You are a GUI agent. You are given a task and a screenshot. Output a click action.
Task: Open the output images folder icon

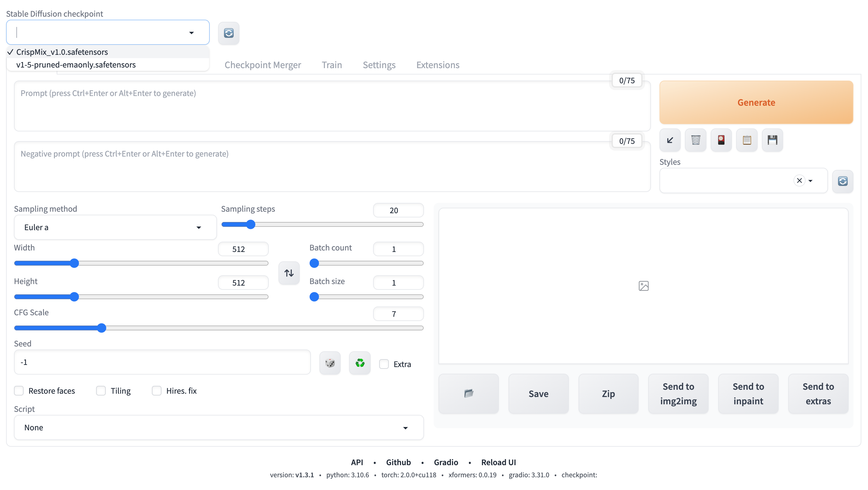[468, 393]
